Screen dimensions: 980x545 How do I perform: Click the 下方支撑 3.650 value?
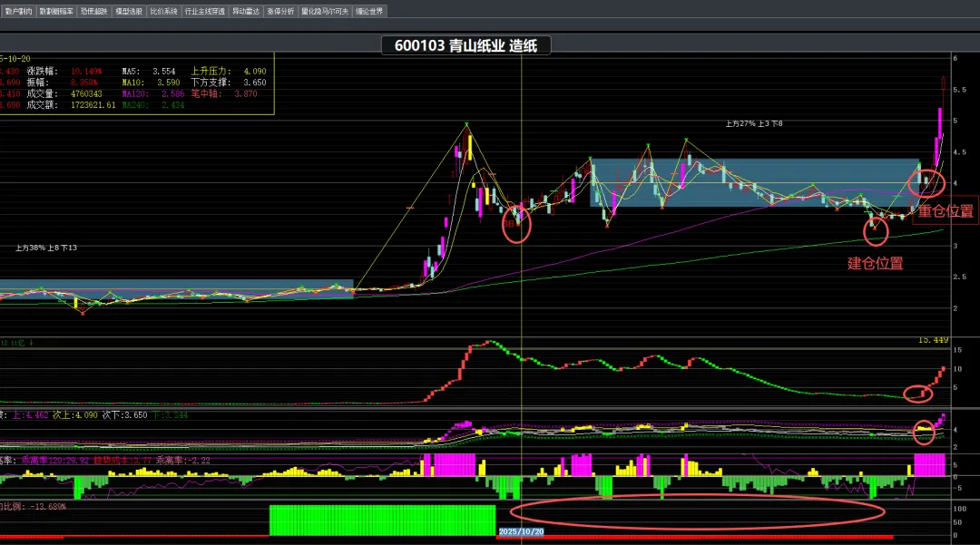click(x=254, y=83)
